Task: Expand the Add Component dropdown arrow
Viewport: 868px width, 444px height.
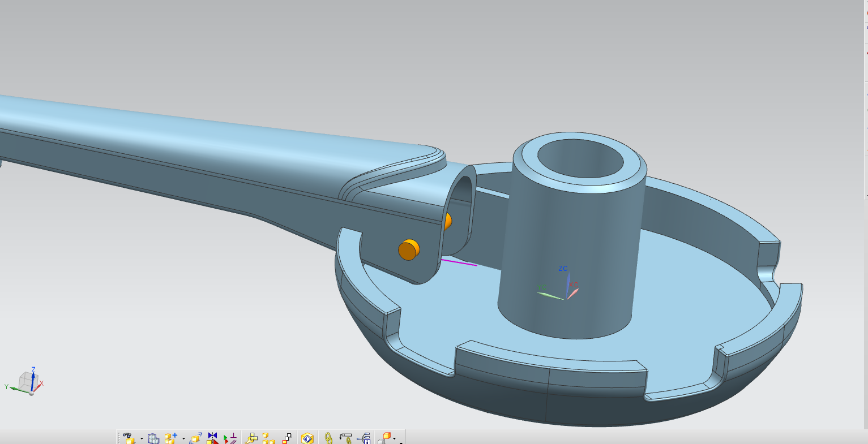Action: (183, 439)
